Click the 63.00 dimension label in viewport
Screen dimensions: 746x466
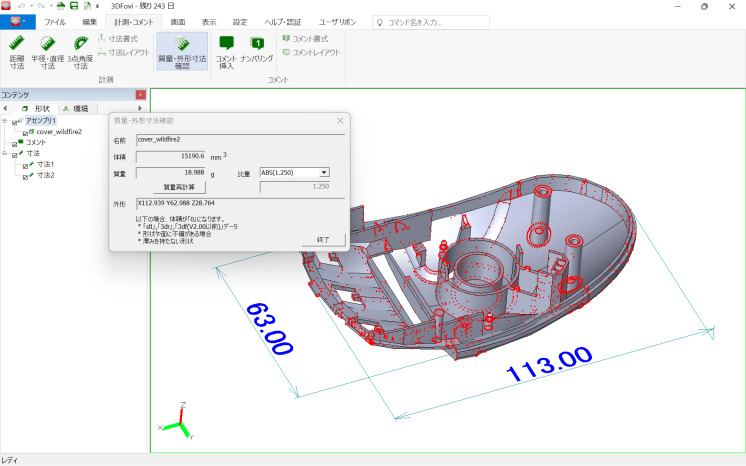269,329
